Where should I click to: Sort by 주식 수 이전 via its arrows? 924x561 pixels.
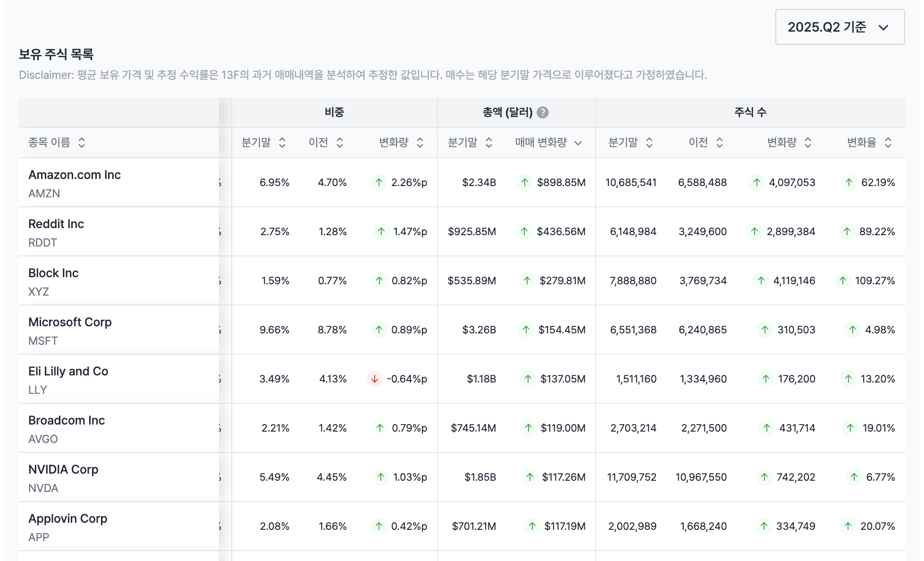click(x=720, y=143)
